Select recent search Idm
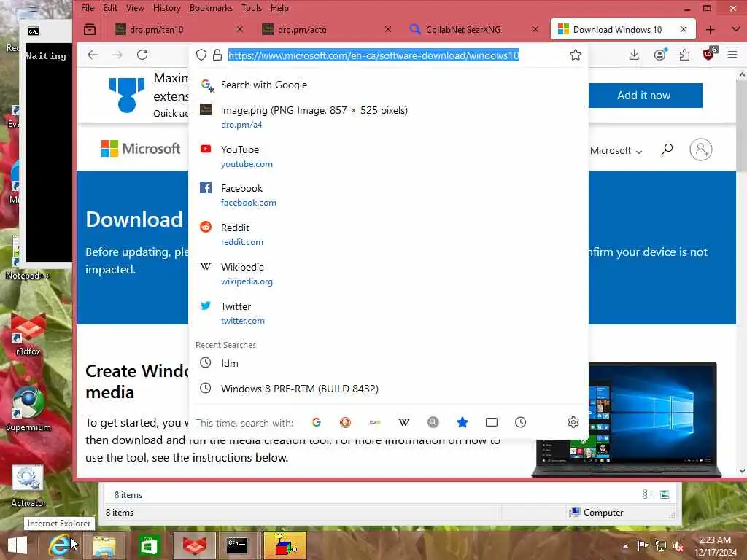The width and height of the screenshot is (747, 560). pos(388,363)
